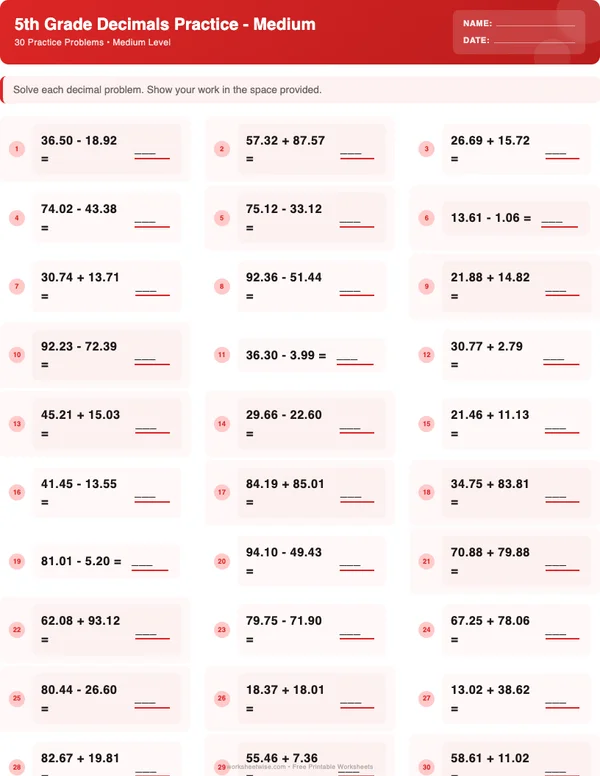Click the NAME field blank line
This screenshot has height=776, width=600.
click(x=534, y=23)
